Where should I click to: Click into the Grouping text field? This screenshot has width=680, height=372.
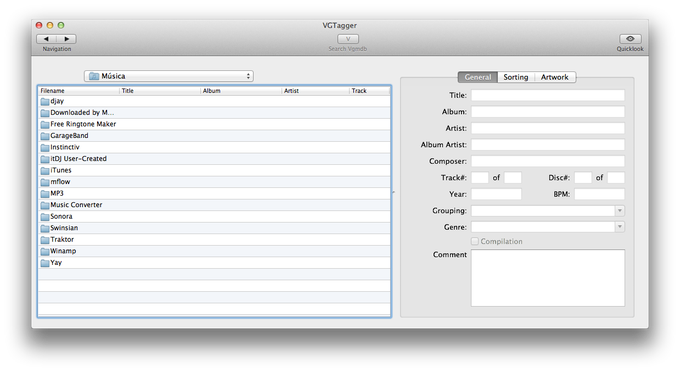point(543,211)
